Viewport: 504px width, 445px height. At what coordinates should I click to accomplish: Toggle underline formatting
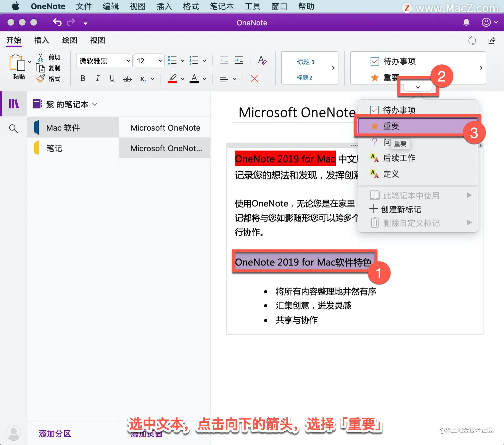coord(112,78)
